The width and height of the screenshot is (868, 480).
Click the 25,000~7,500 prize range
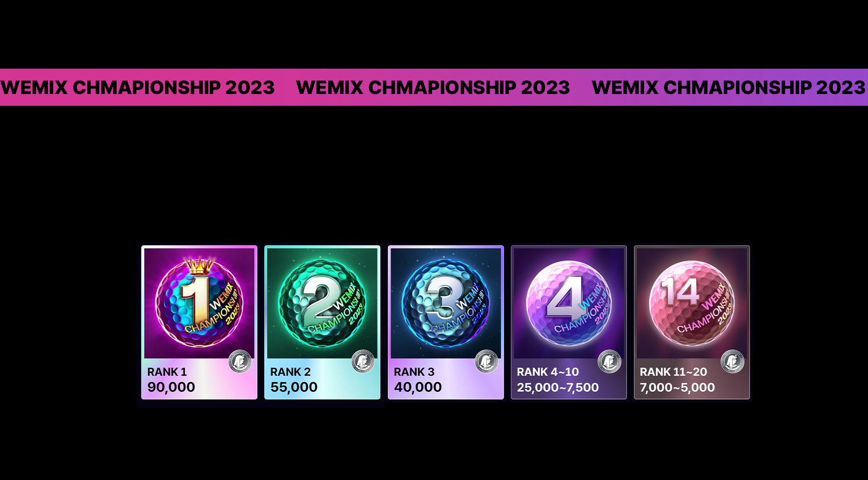tap(558, 387)
